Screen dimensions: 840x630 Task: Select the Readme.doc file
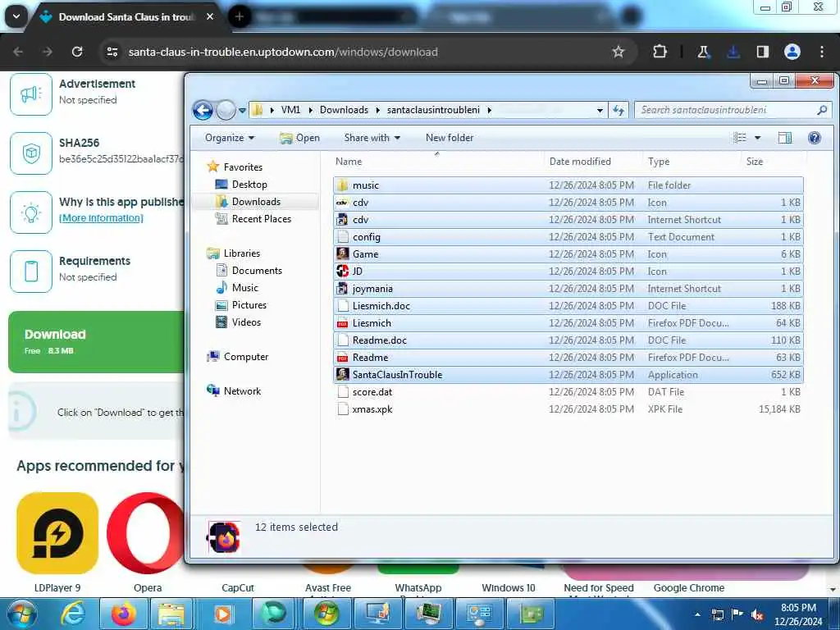click(x=568, y=340)
